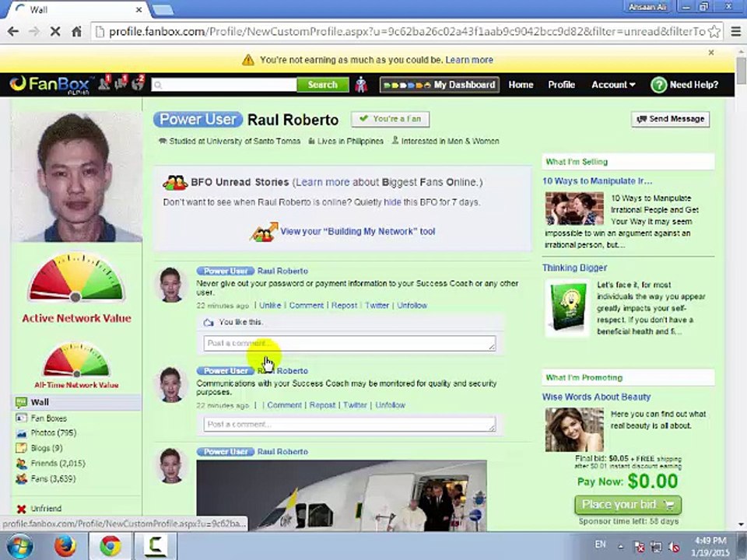Image resolution: width=747 pixels, height=560 pixels.
Task: Expand the Account dropdown menu
Action: tap(613, 85)
